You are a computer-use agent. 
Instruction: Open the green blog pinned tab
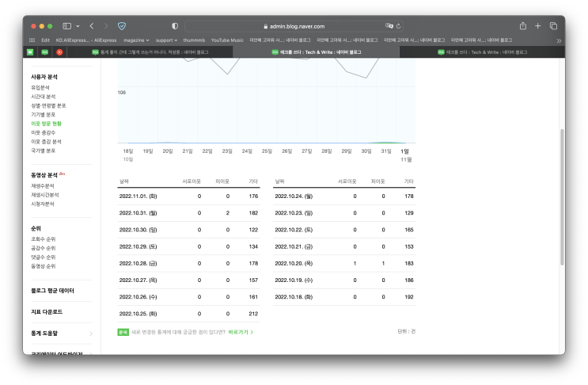(x=45, y=52)
